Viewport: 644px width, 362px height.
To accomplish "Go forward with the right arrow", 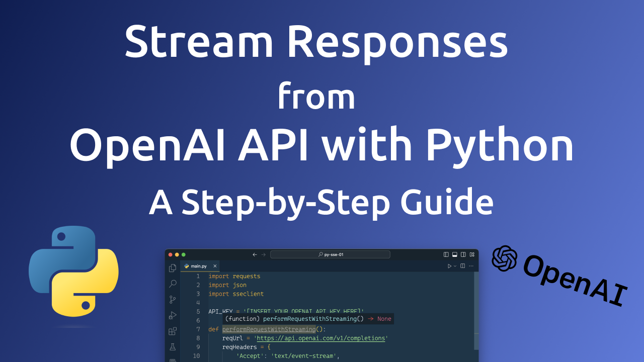I will pyautogui.click(x=264, y=254).
